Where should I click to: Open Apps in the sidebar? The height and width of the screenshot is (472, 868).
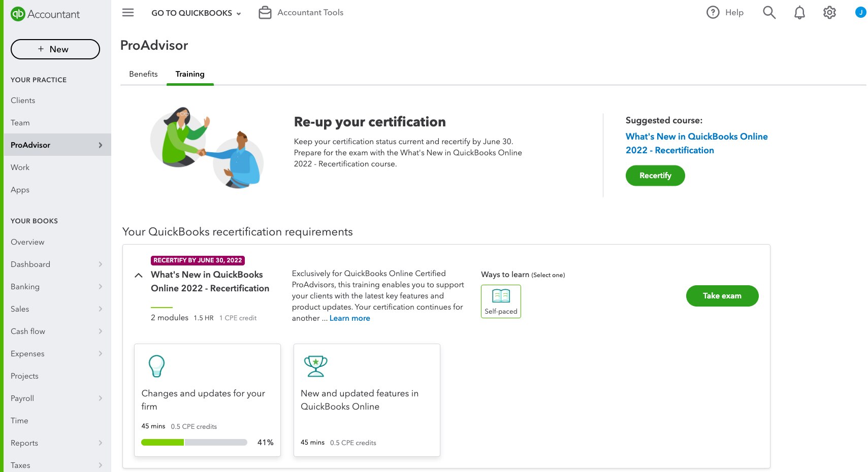20,190
